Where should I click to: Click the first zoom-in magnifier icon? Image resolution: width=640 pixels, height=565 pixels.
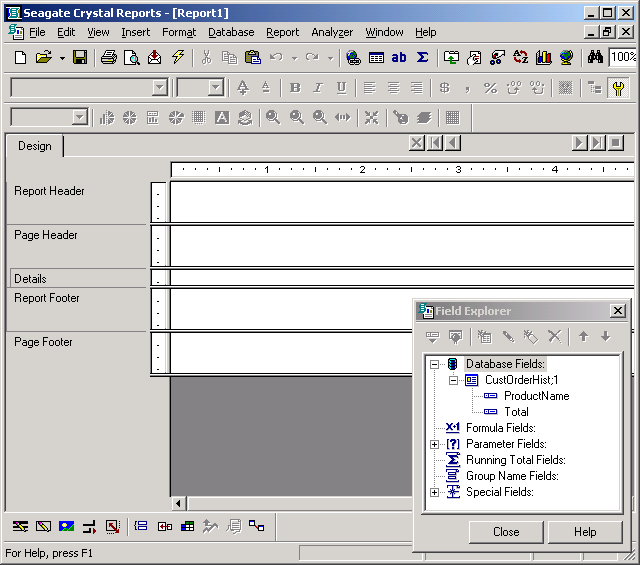[x=273, y=118]
